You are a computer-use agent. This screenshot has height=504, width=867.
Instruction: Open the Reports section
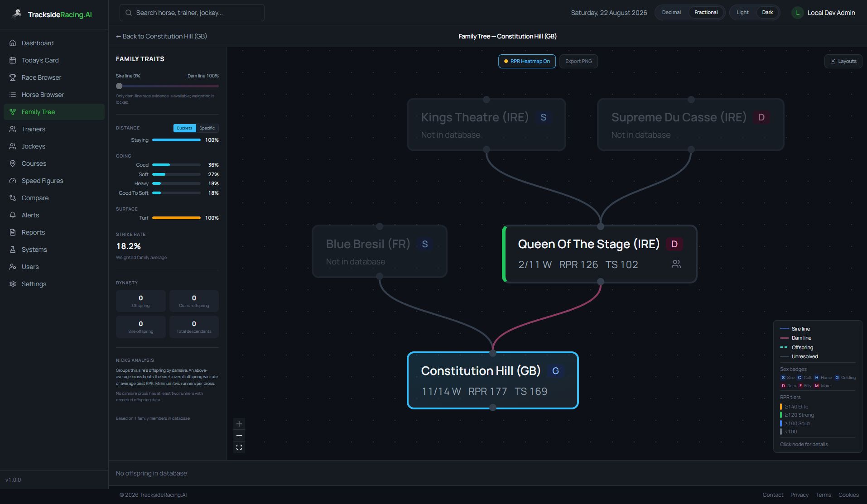coord(54,232)
